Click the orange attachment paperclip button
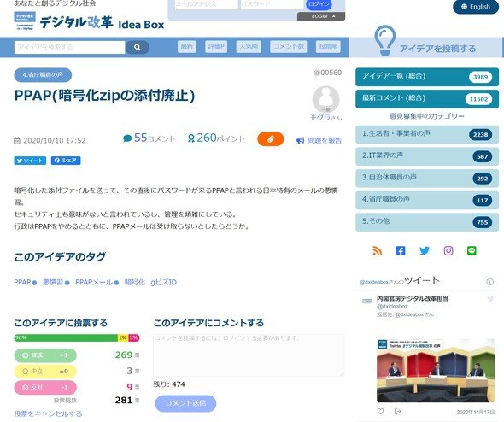 [x=270, y=139]
